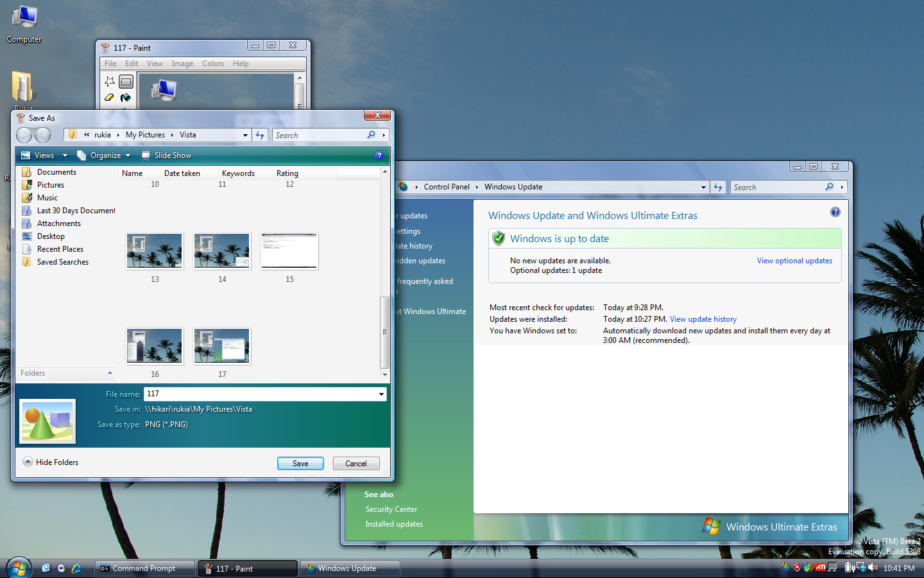Toggle the Folders section arrow in navigation pane
This screenshot has height=578, width=924.
(110, 373)
